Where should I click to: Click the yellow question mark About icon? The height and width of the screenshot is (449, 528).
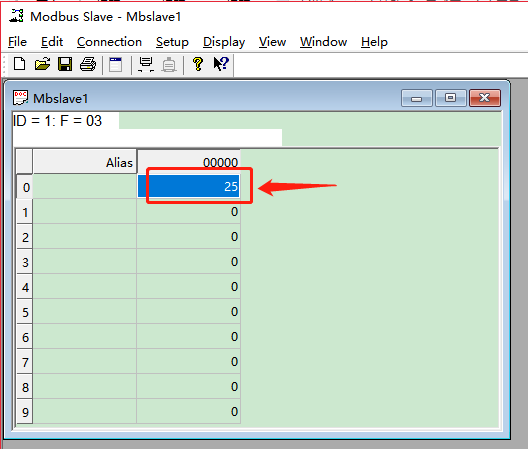click(x=198, y=64)
